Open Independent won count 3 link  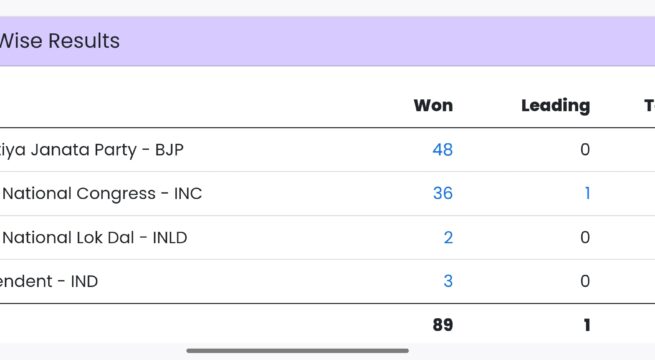coord(448,281)
